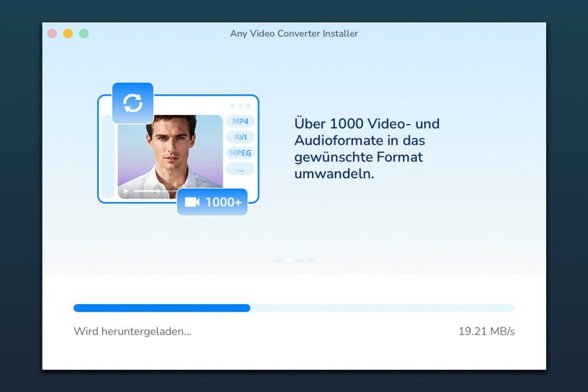Select the MP4 format pill
Screen dimensions: 588x392
point(240,121)
